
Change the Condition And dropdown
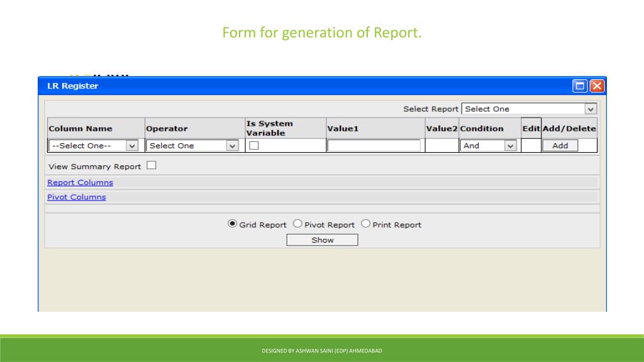click(x=488, y=146)
